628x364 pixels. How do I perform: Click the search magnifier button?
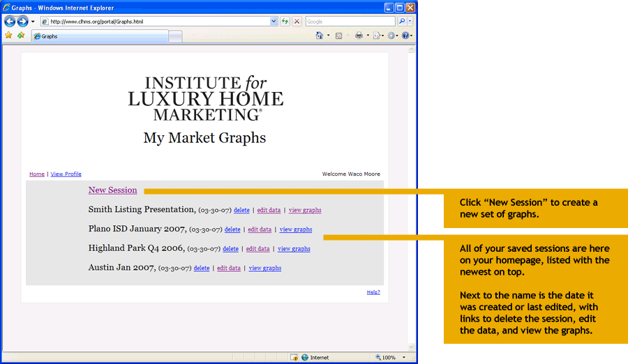[401, 22]
